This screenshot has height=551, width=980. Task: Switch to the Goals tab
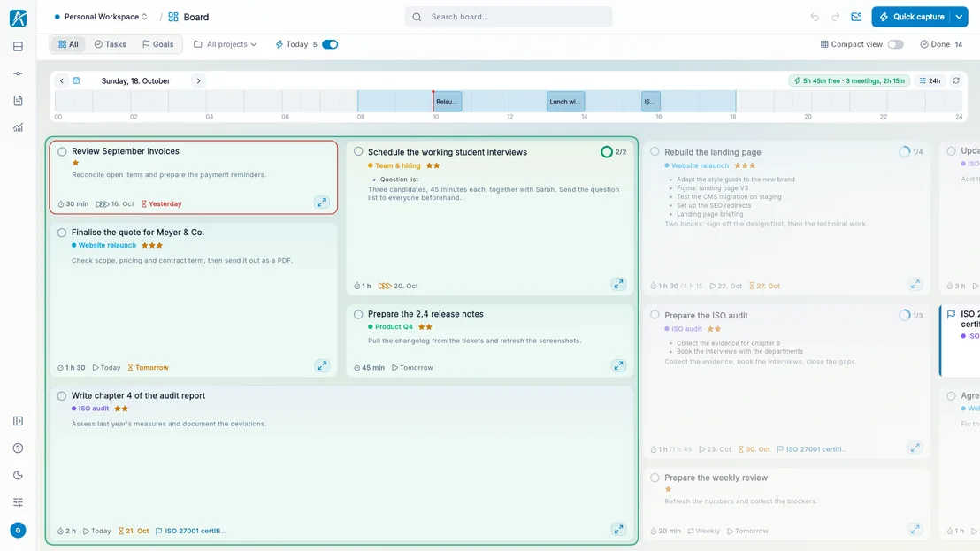coord(158,44)
